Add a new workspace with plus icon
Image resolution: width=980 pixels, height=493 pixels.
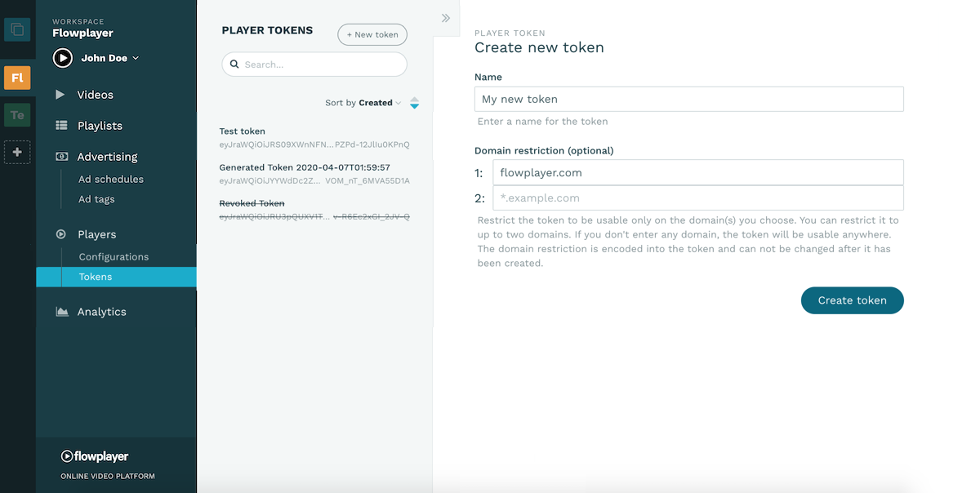17,152
